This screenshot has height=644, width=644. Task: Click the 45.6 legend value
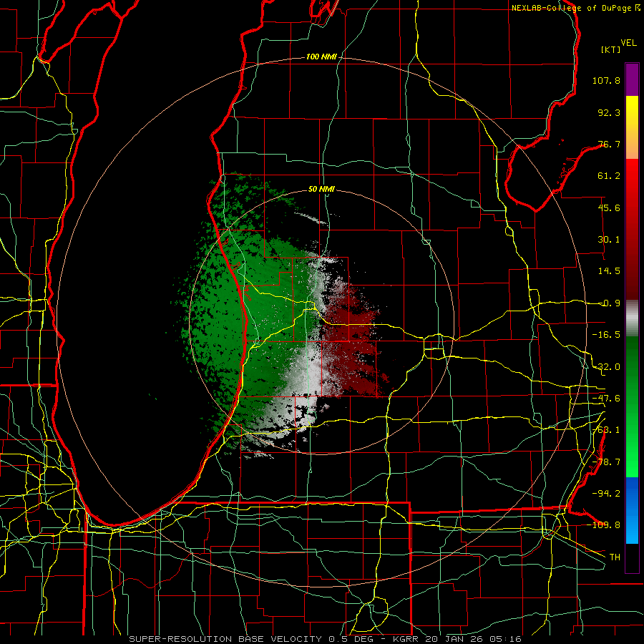tap(609, 208)
